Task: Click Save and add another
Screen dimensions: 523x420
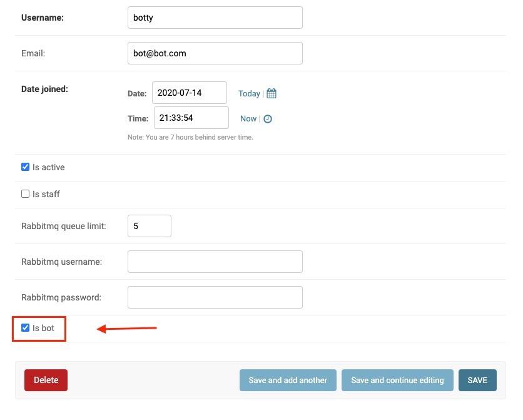Action: [x=288, y=380]
